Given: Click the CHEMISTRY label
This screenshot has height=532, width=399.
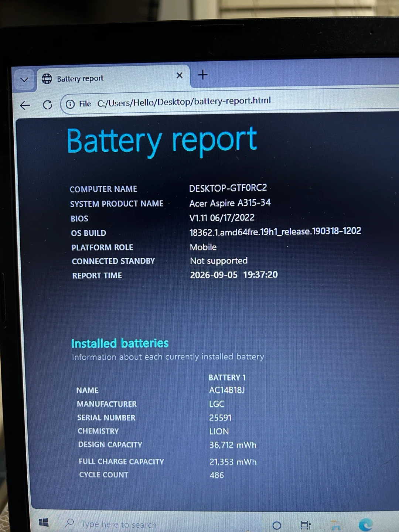Looking at the screenshot, I should pos(98,431).
